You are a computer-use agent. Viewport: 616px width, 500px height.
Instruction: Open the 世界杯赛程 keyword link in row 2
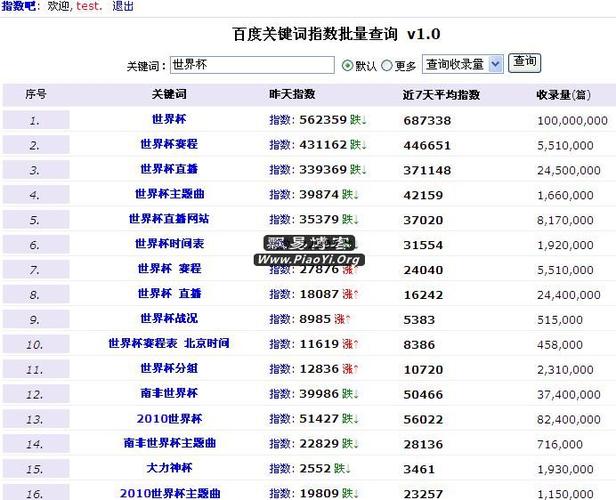[x=169, y=144]
